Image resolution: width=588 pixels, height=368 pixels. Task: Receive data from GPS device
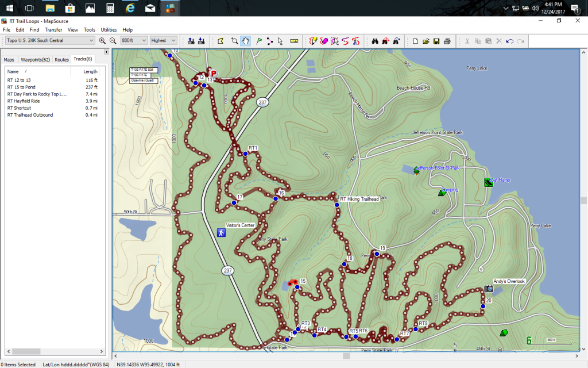[x=202, y=41]
